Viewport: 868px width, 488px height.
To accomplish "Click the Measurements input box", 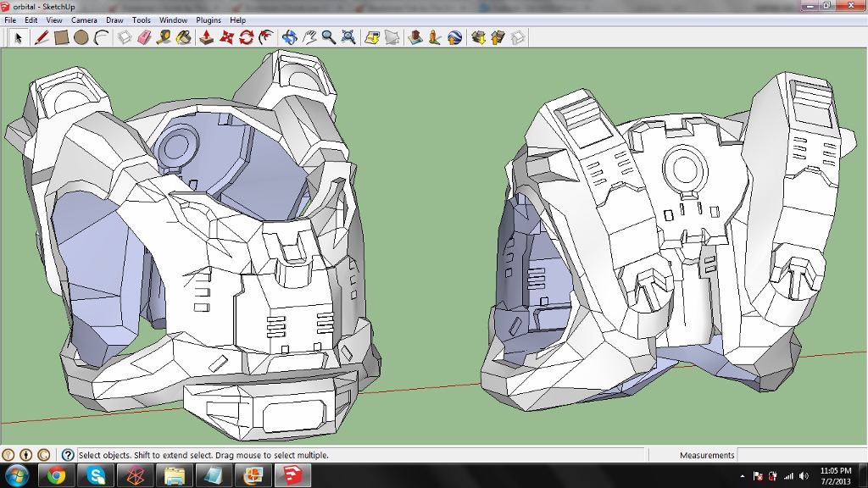I will click(x=800, y=455).
